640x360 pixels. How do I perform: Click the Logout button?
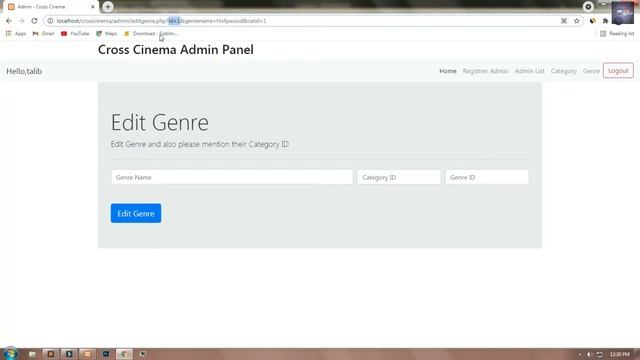618,71
